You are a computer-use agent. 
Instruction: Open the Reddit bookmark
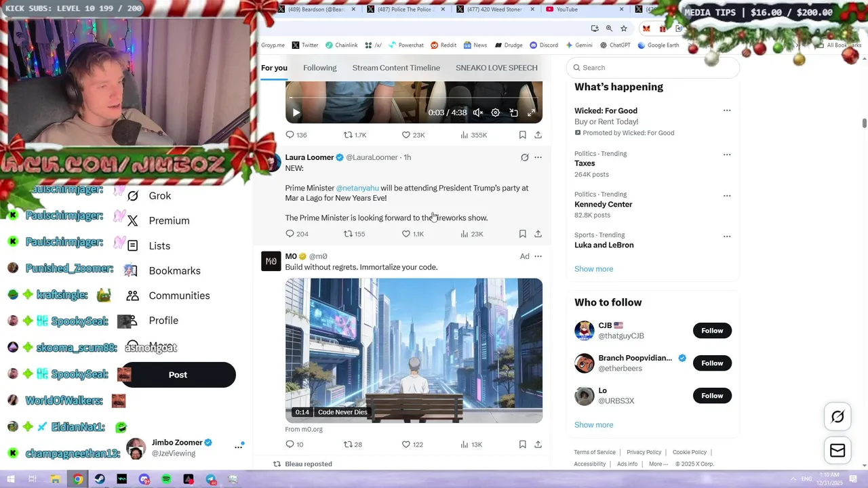pyautogui.click(x=443, y=45)
